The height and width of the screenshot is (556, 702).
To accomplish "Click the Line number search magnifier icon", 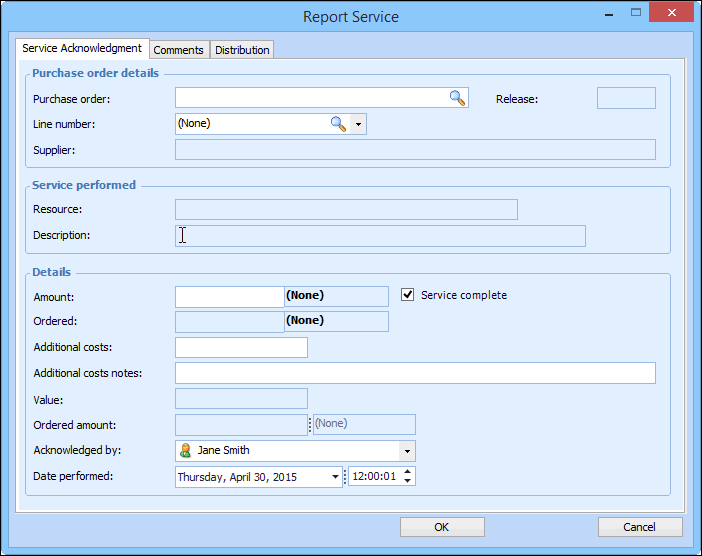I will tap(338, 124).
